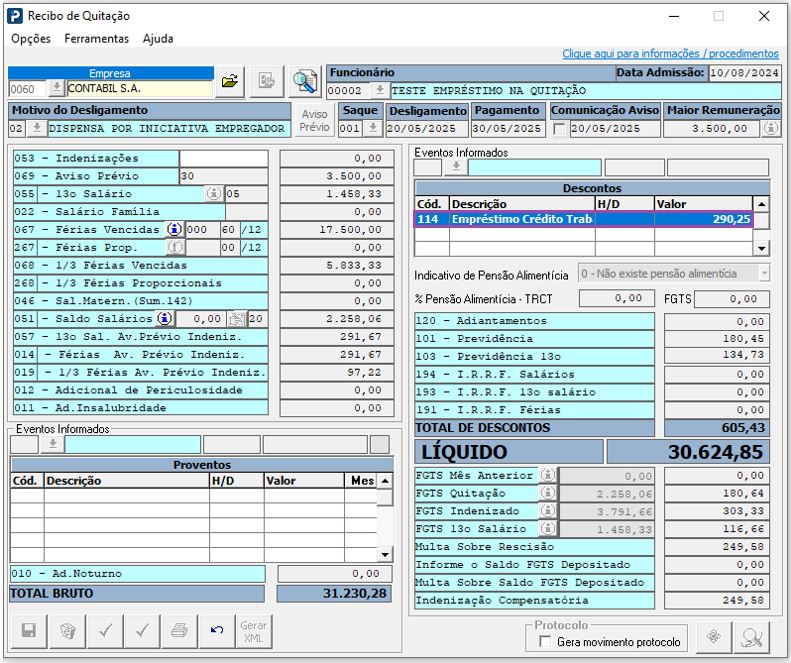The image size is (791, 663).
Task: Click Descontos table scroll up arrow
Action: (x=761, y=204)
